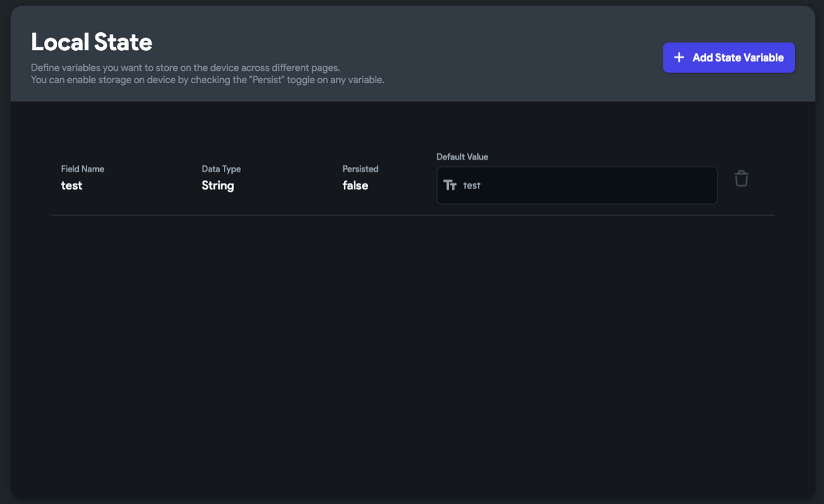824x504 pixels.
Task: Click the 'Local State' heading
Action: tap(91, 43)
